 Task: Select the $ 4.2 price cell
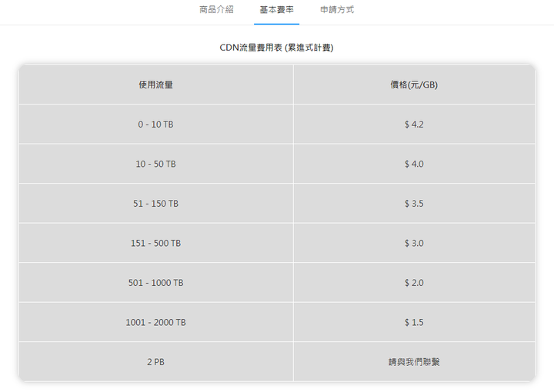414,125
